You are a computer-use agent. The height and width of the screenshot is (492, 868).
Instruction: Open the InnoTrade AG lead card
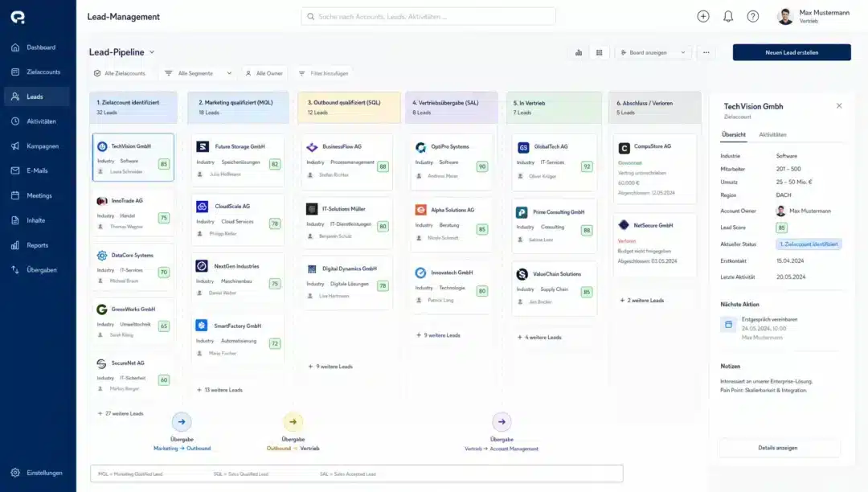pos(133,213)
